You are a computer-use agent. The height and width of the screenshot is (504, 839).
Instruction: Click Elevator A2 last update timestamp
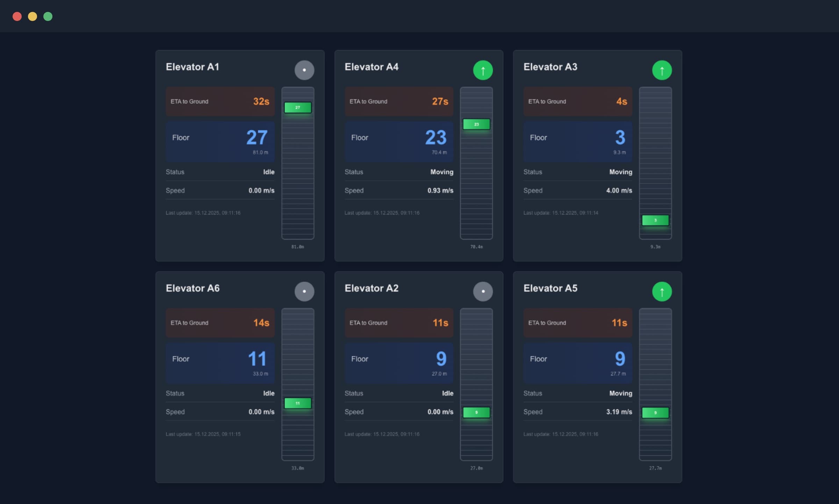point(382,434)
